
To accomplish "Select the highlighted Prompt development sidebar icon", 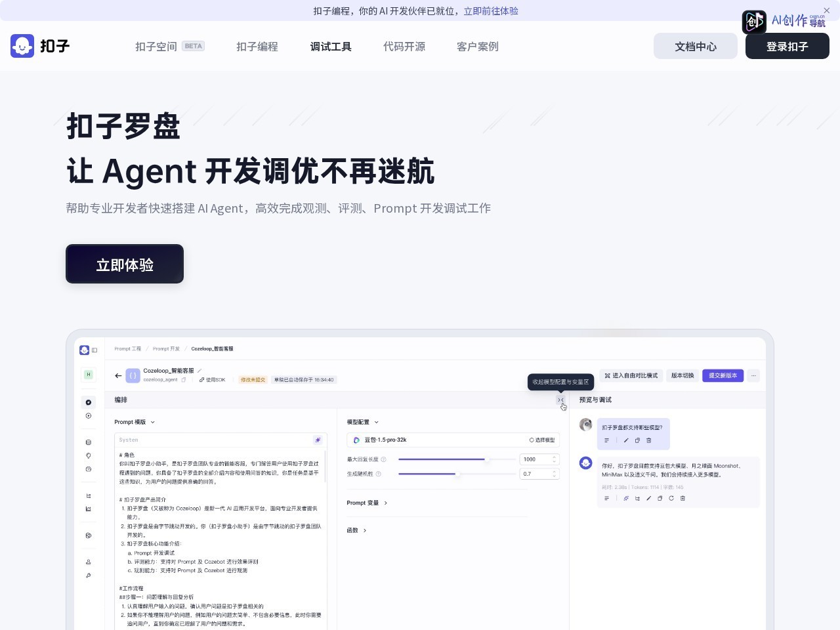I will 89,402.
